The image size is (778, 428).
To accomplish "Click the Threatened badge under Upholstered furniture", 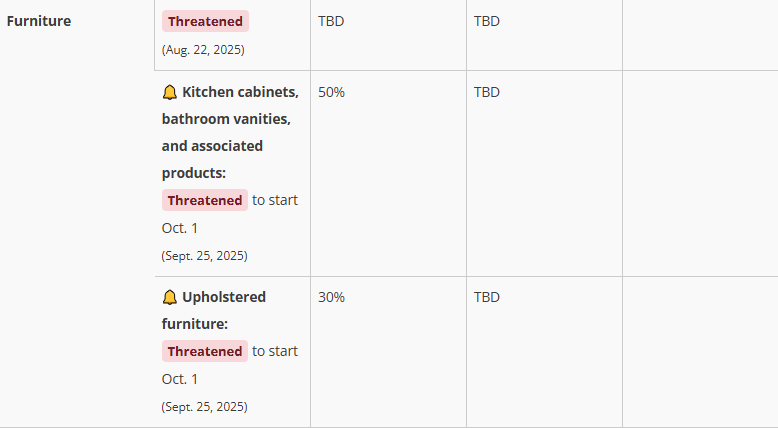I will [x=205, y=351].
